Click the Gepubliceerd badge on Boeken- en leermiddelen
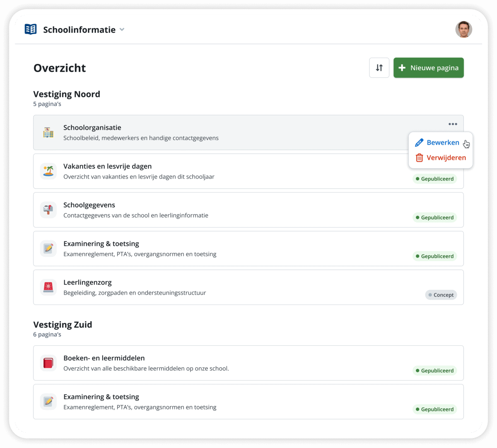The height and width of the screenshot is (448, 497). tap(434, 371)
